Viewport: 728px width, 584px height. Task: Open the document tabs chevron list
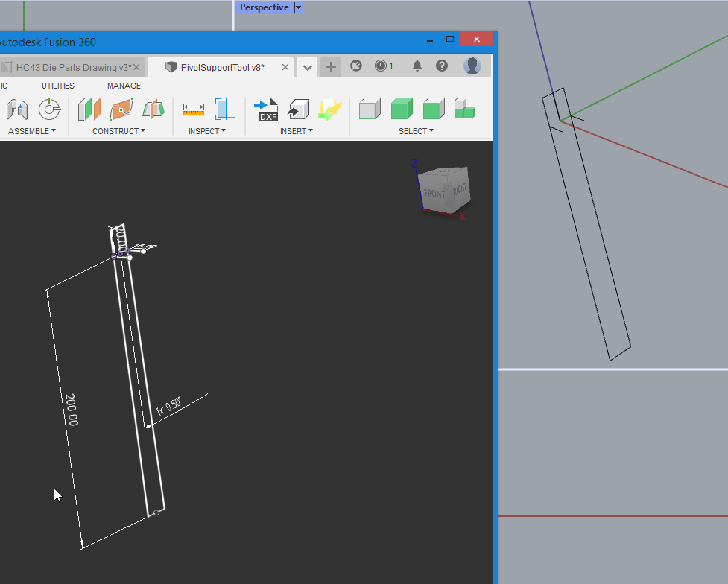307,66
